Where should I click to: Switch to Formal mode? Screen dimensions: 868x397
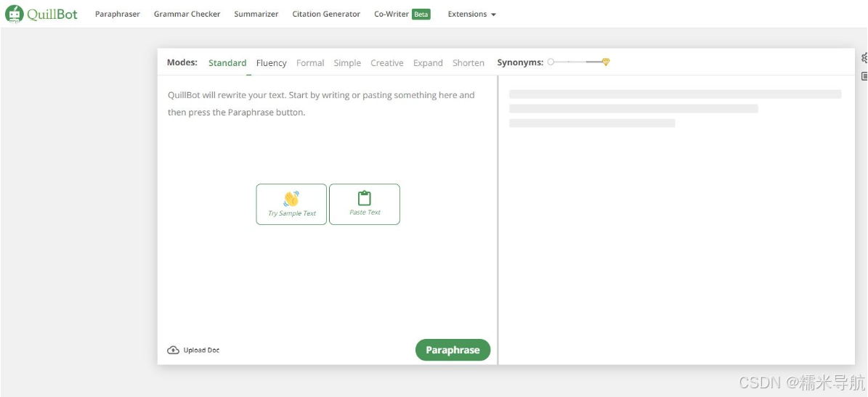click(x=310, y=63)
